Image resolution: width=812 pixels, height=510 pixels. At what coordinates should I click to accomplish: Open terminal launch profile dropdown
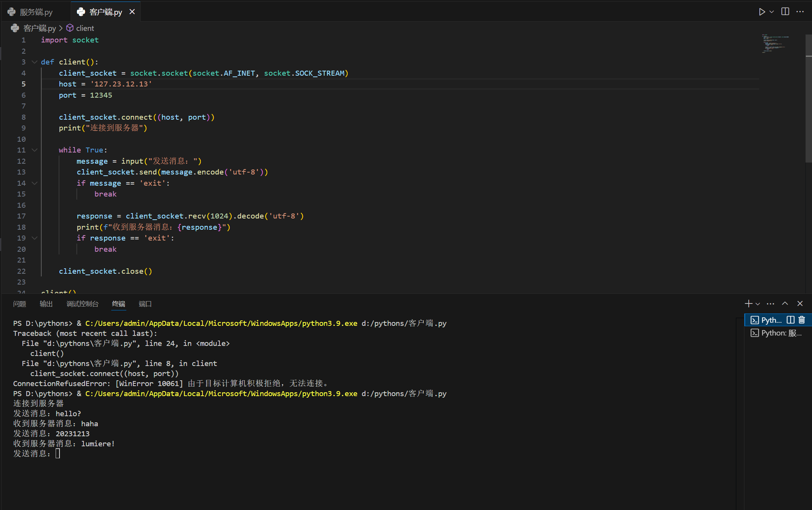(758, 304)
